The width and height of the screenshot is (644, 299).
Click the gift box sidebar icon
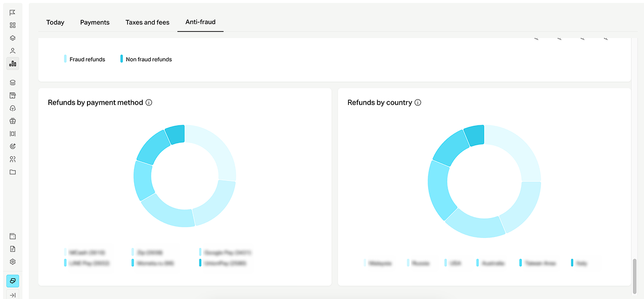(x=13, y=121)
